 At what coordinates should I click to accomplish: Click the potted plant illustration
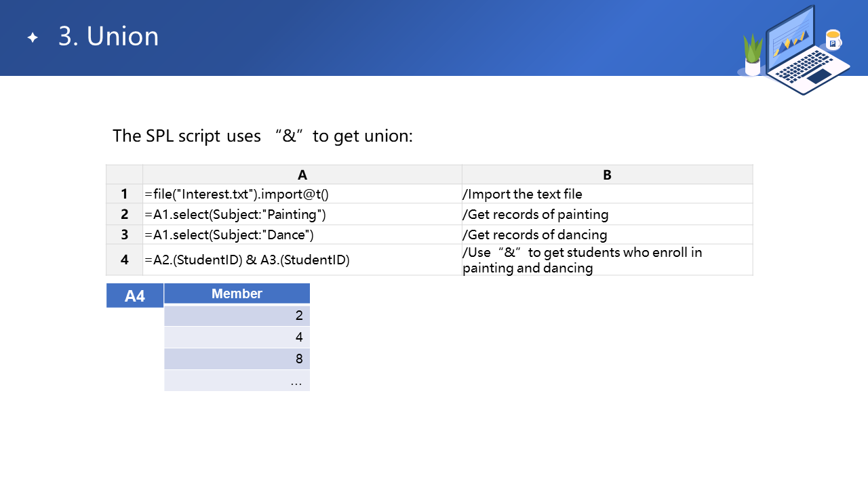(753, 56)
